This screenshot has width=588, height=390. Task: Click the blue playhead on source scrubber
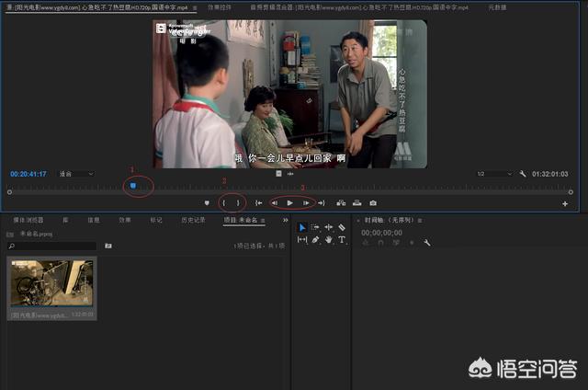pos(132,186)
